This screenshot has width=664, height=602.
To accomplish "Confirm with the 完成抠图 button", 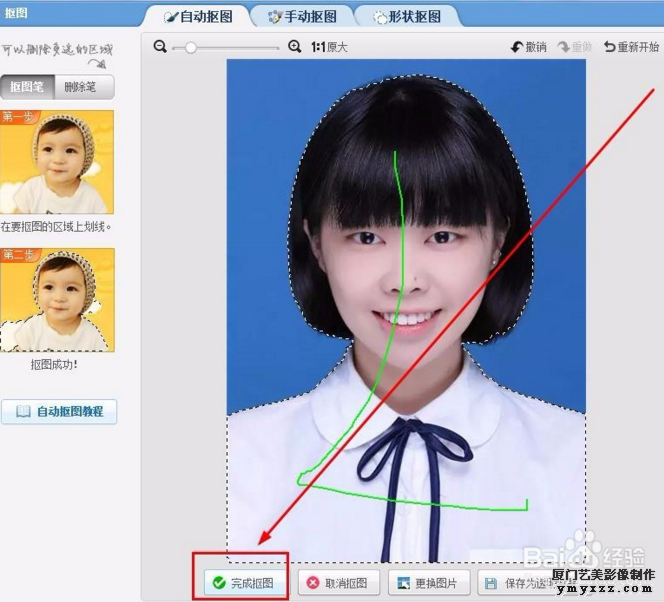I will (x=240, y=583).
